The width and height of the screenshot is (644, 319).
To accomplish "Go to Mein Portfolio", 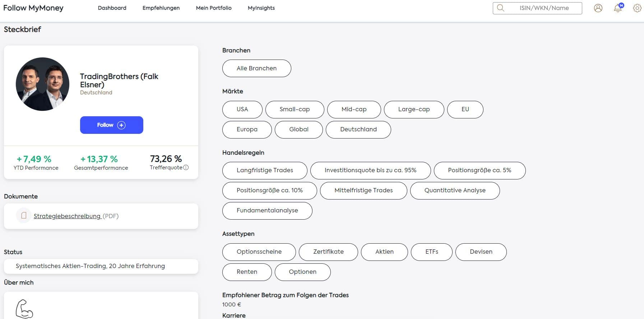I will (x=214, y=8).
